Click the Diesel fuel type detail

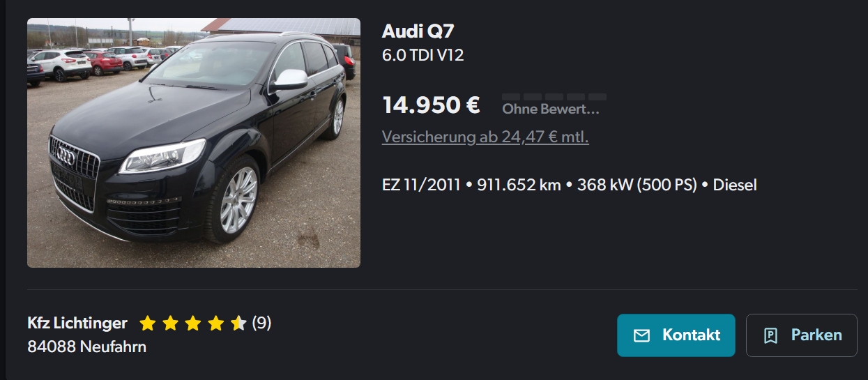point(735,185)
